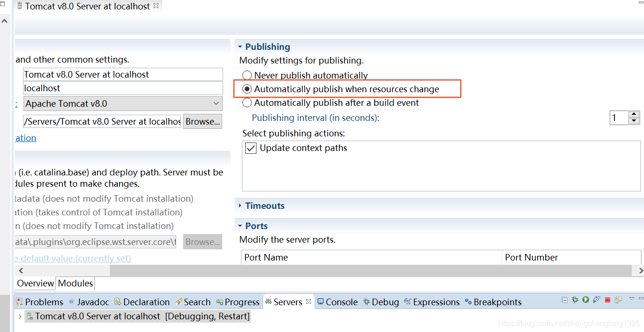644x332 pixels.
Task: Click the Progress tab icon
Action: (x=220, y=302)
